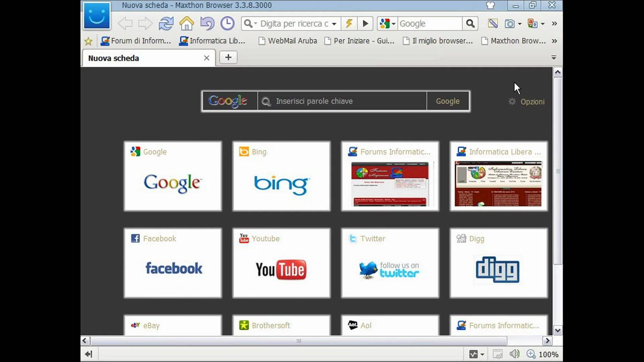
Task: Expand the screenshot camera dropdown arrow
Action: click(x=520, y=24)
